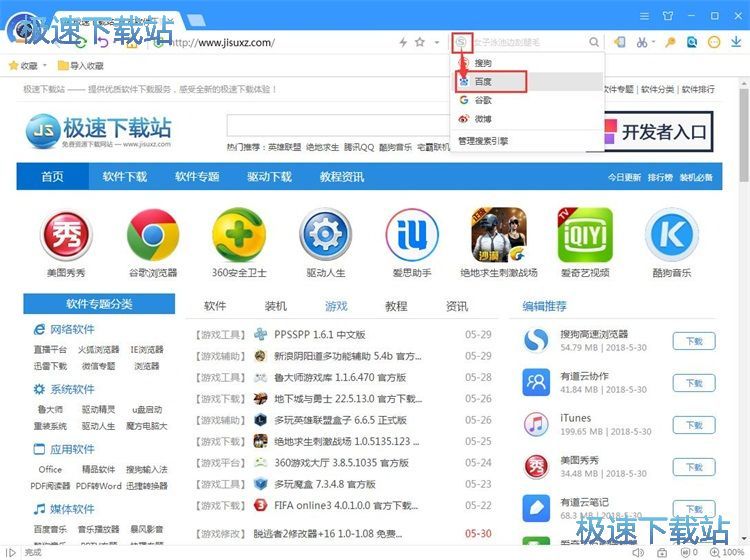
Task: Switch to 教程 list tab
Action: (397, 306)
